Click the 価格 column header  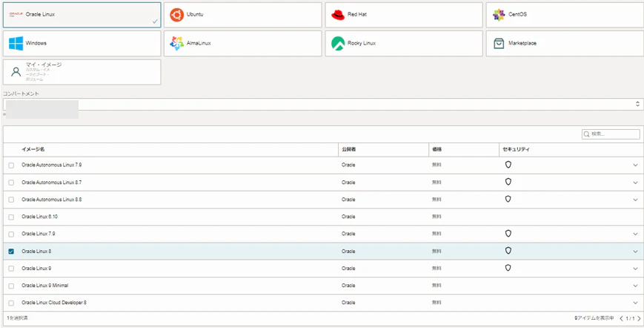coord(436,150)
